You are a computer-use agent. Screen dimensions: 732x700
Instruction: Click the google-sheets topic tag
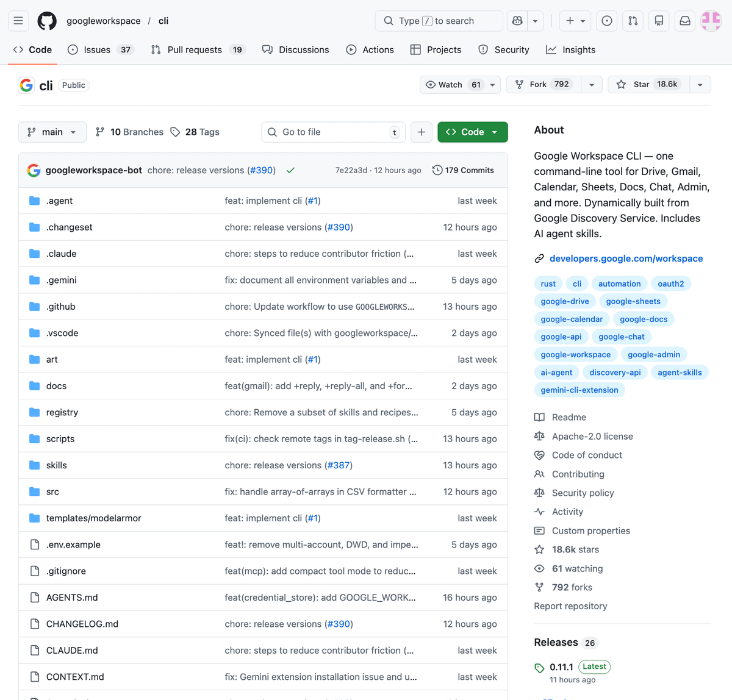click(x=633, y=301)
